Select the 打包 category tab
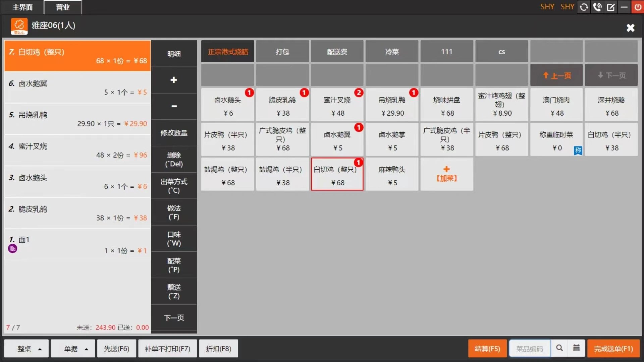 [282, 52]
